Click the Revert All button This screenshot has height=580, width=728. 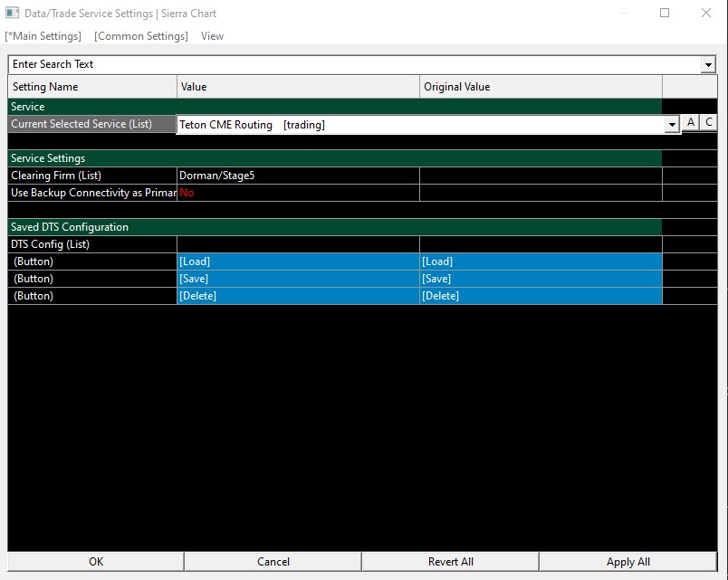click(x=450, y=562)
